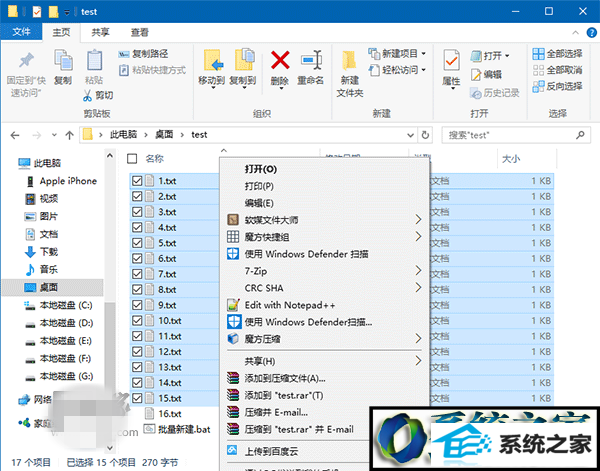Uncheck the checkbox for 9.txt
Image resolution: width=600 pixels, height=471 pixels.
(x=137, y=305)
